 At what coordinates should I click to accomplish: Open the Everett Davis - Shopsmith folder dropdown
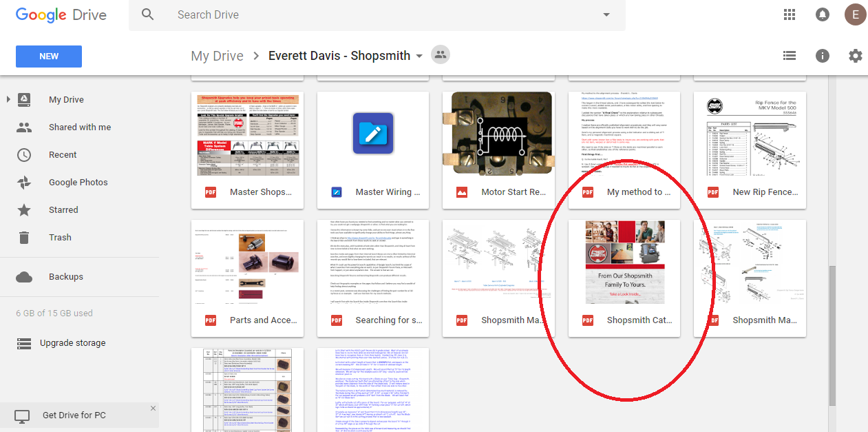[419, 56]
